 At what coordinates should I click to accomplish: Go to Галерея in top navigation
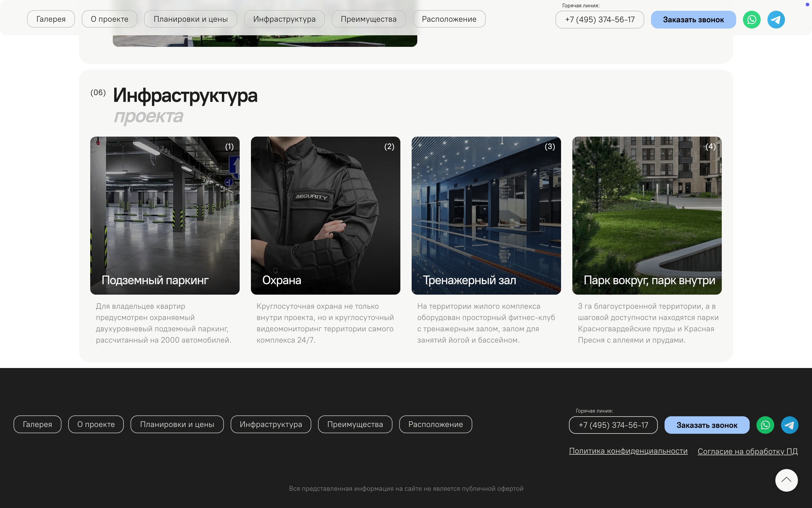[x=51, y=19]
